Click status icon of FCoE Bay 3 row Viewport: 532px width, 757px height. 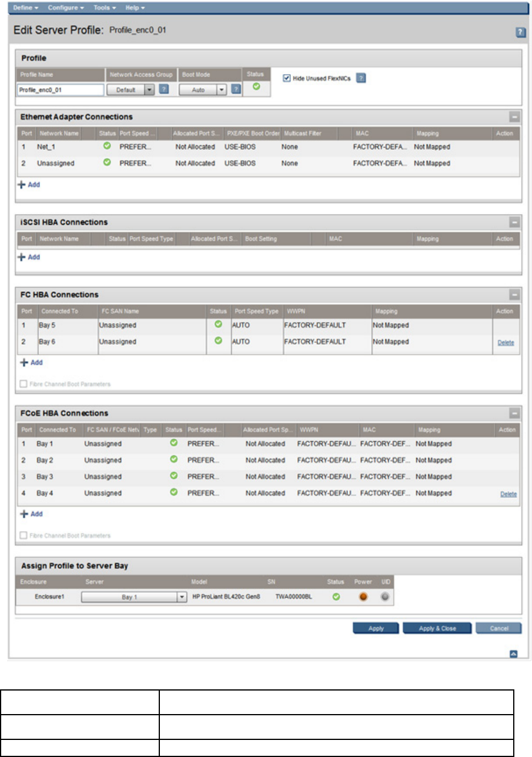(x=173, y=476)
